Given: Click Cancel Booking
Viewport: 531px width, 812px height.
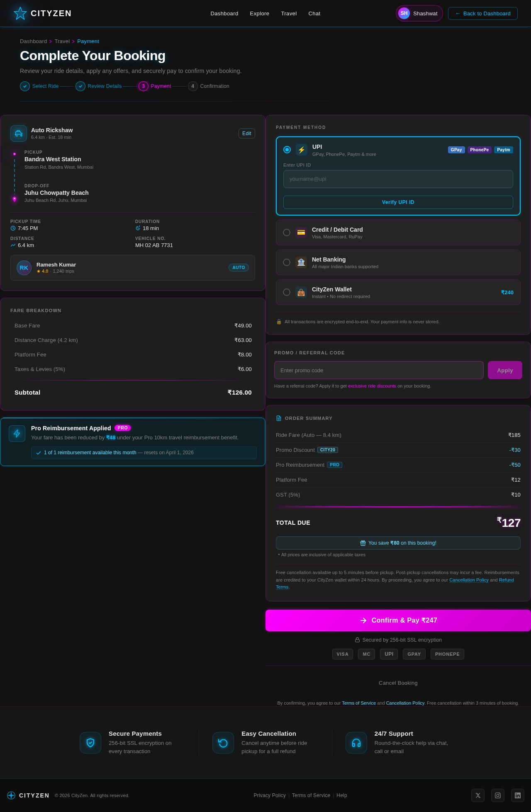Looking at the screenshot, I should tap(398, 683).
